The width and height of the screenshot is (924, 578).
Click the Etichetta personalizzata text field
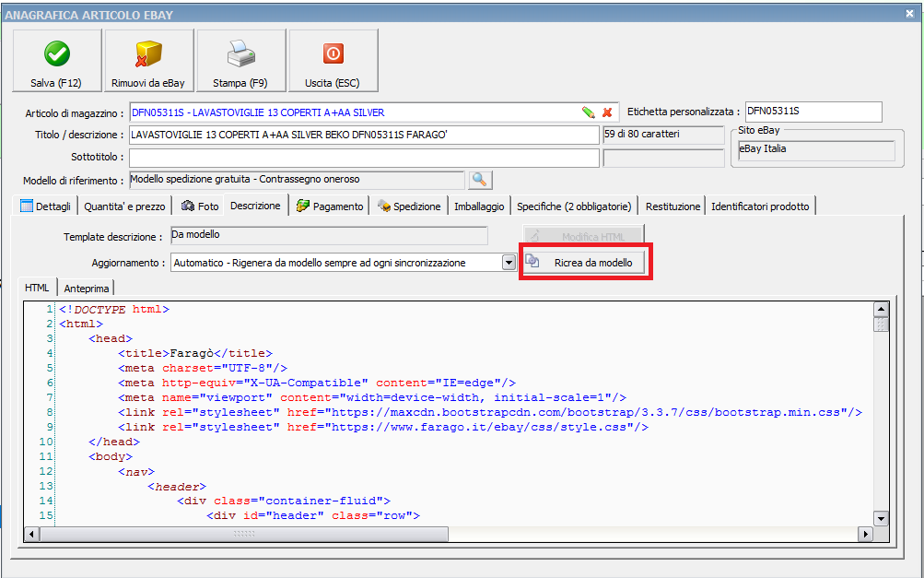coord(812,112)
